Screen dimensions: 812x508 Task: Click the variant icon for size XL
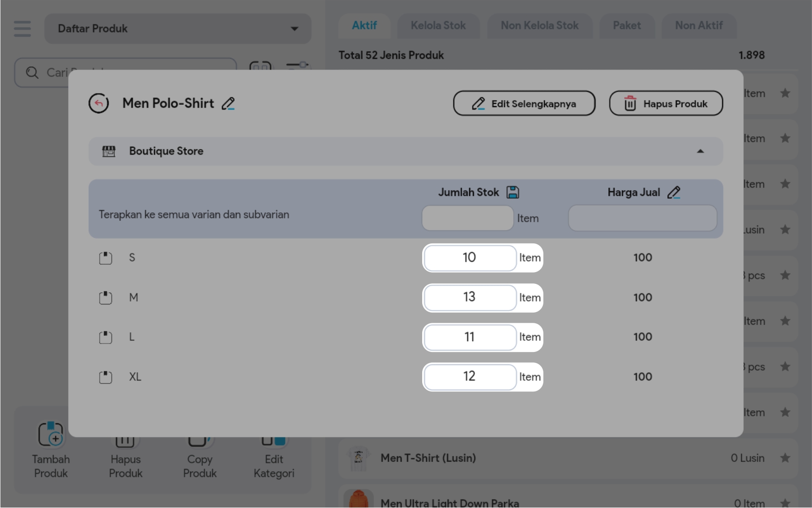coord(106,377)
